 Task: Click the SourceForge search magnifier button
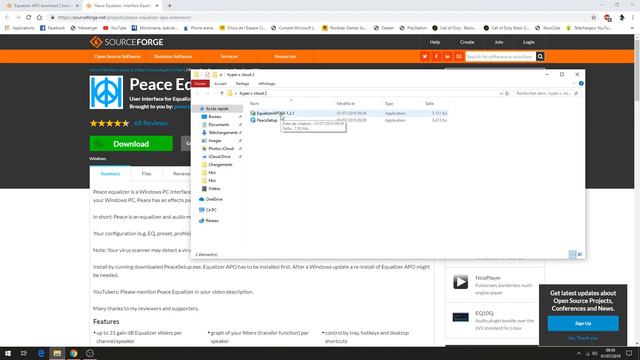point(540,57)
